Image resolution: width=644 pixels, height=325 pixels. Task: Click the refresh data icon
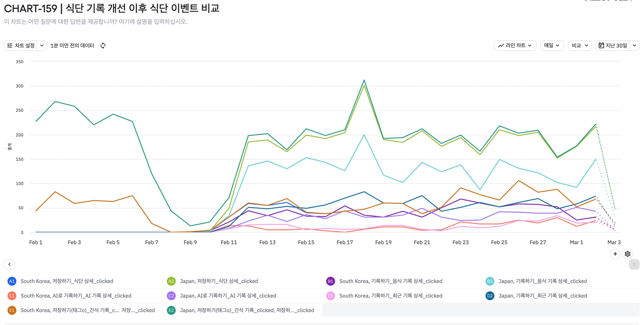103,46
